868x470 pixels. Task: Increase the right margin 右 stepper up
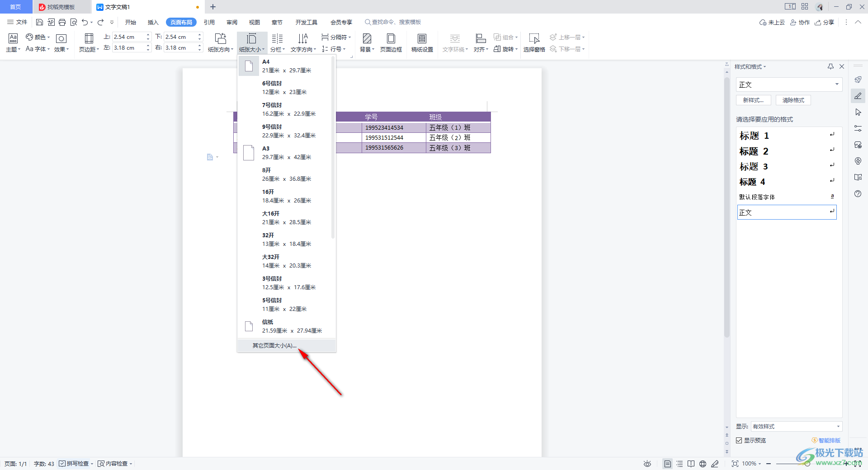(x=199, y=46)
